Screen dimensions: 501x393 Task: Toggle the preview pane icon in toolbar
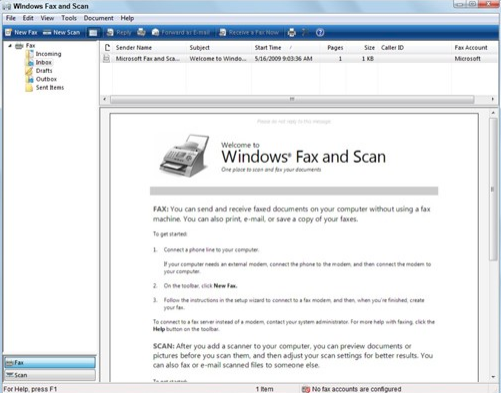[93, 32]
